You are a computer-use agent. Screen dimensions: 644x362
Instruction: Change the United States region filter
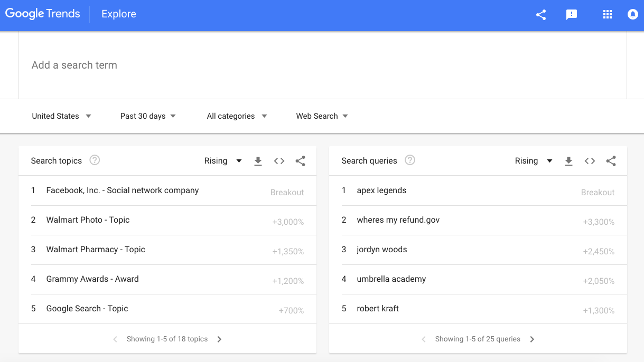(x=61, y=116)
